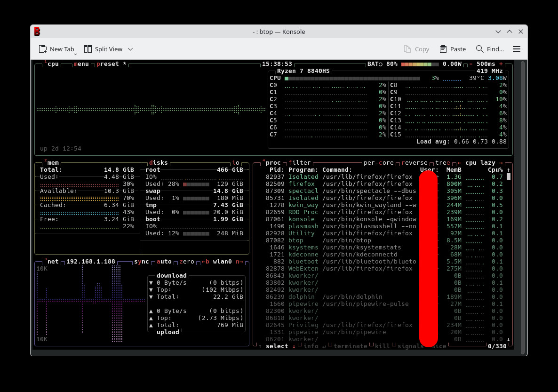
Task: Click the net box label
Action: (53, 262)
